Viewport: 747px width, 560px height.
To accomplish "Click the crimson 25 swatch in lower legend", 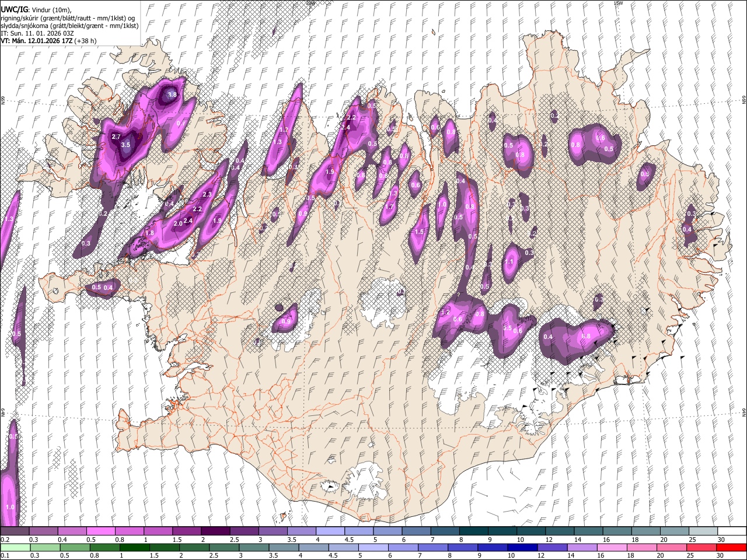I will [702, 547].
